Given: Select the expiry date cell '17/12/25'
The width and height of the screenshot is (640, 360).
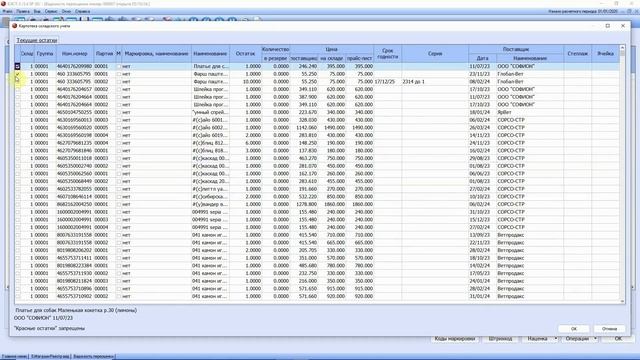Looking at the screenshot, I should (x=387, y=82).
